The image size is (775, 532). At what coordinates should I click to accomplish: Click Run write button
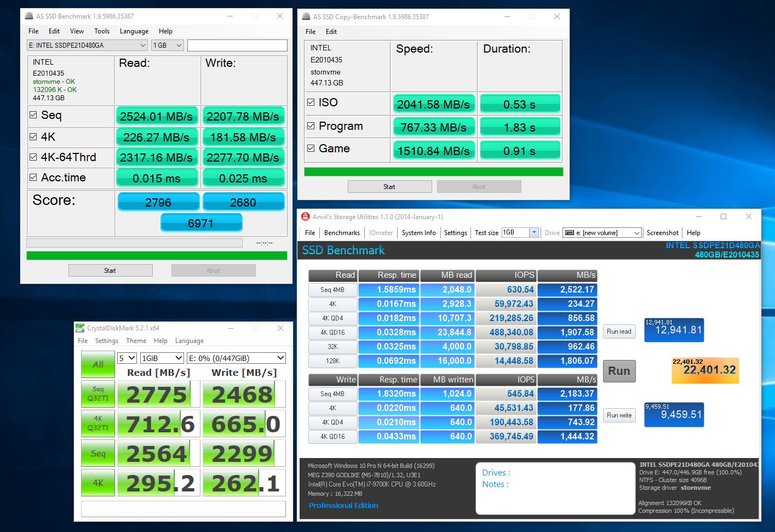[619, 415]
